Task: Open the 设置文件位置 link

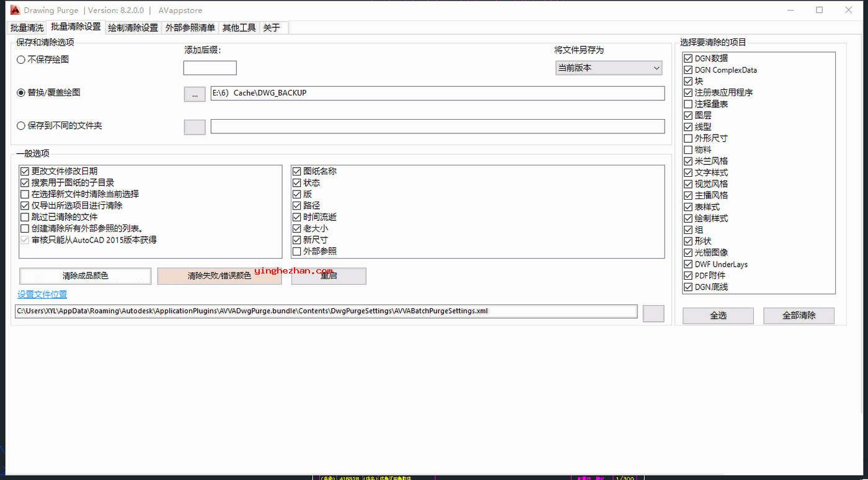Action: (x=42, y=295)
